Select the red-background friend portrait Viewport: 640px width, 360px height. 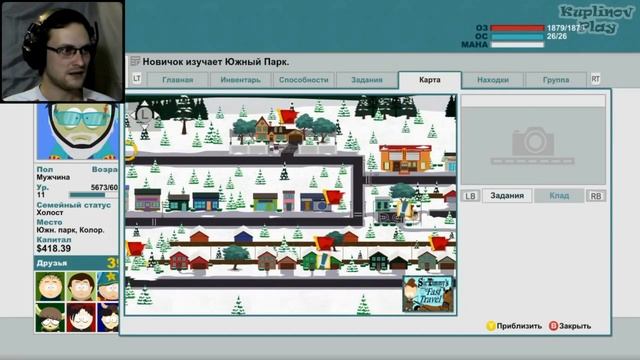[x=81, y=317]
